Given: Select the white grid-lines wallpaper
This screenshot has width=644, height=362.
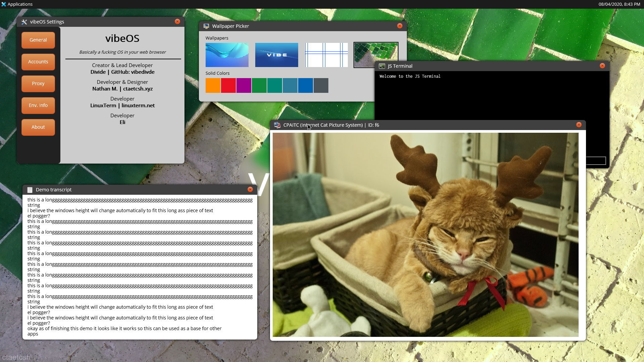Looking at the screenshot, I should (326, 55).
